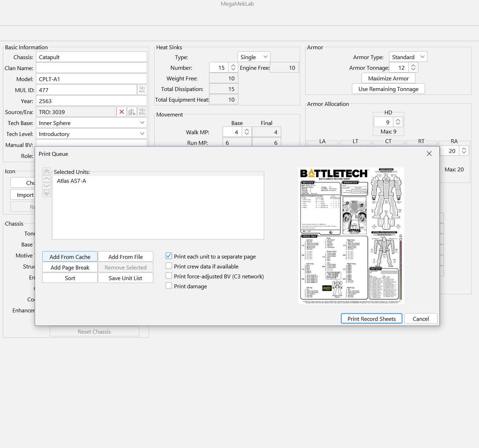The height and width of the screenshot is (448, 479).
Task: Open the Armor Type dropdown
Action: click(x=408, y=57)
